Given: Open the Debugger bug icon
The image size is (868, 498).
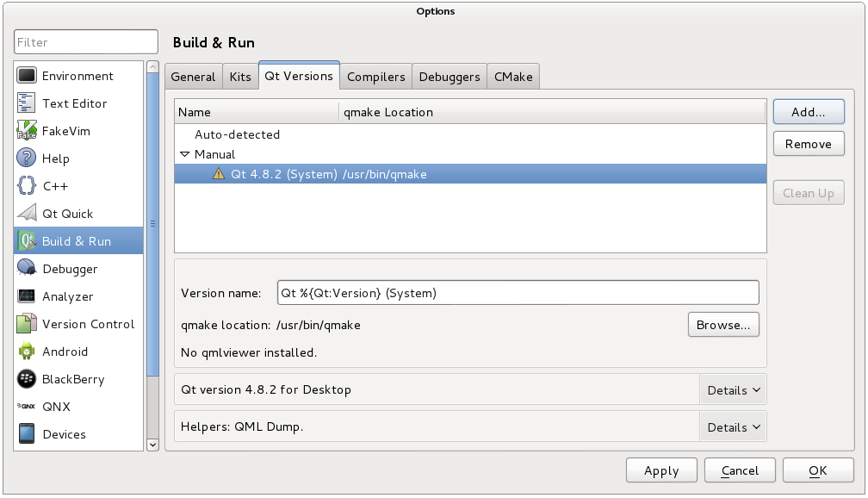Looking at the screenshot, I should pyautogui.click(x=27, y=268).
